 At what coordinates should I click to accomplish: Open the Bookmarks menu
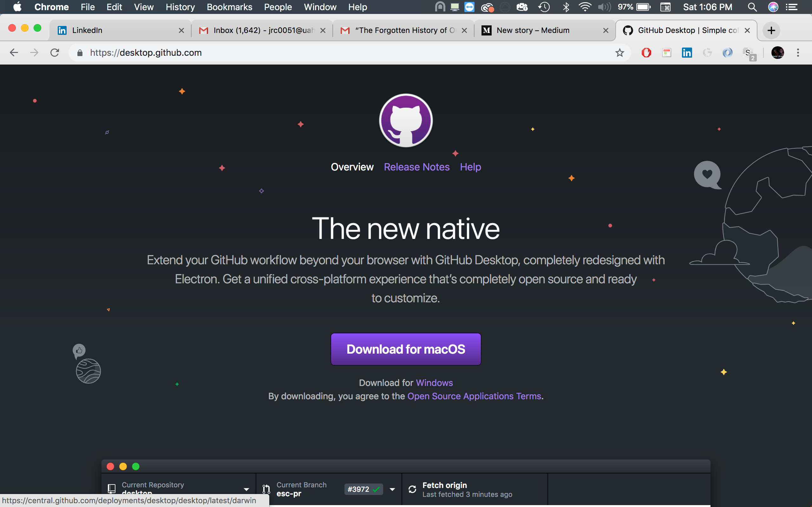tap(229, 7)
